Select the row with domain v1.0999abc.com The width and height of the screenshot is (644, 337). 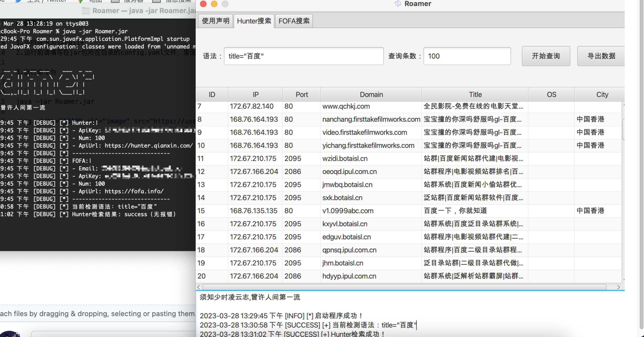point(348,211)
